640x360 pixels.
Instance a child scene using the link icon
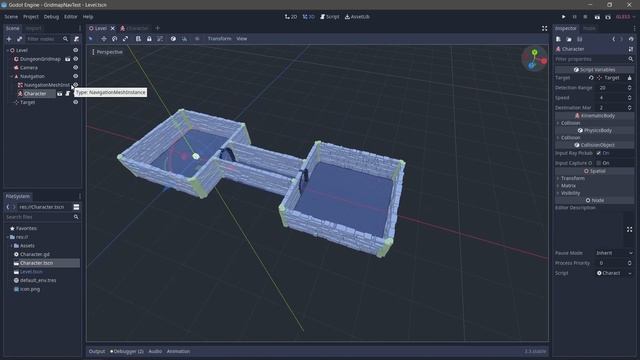[19, 39]
